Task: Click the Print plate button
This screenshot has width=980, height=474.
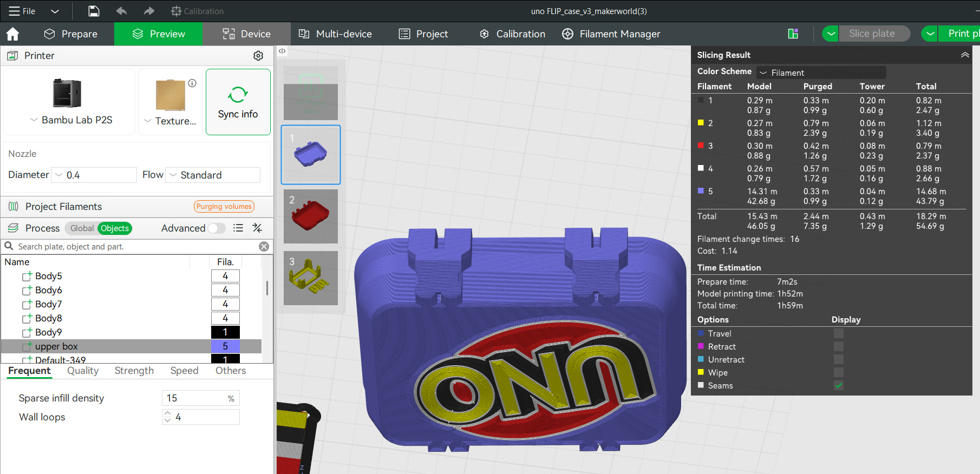Action: 959,34
